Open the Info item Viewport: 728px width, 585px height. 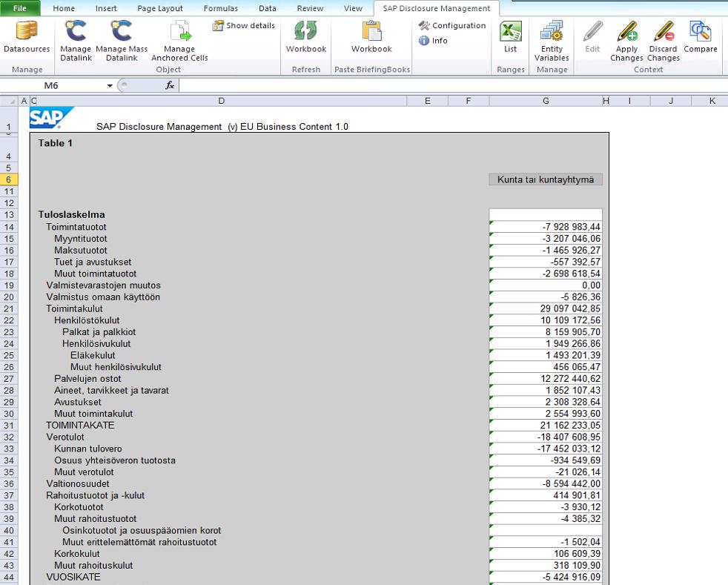click(433, 40)
